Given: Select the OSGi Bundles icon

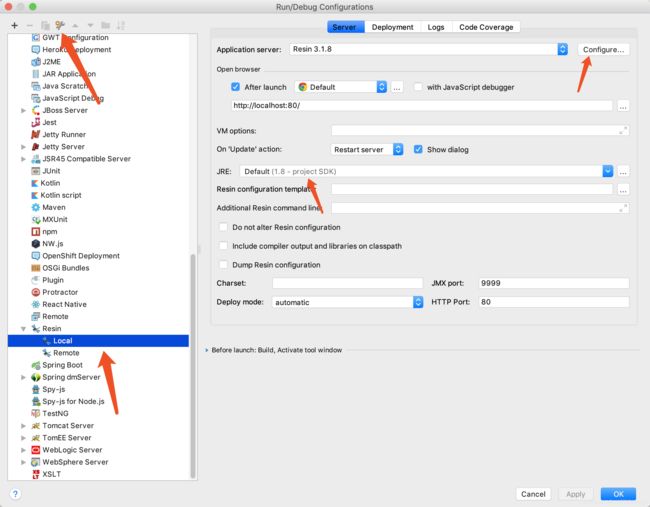Looking at the screenshot, I should pyautogui.click(x=36, y=268).
